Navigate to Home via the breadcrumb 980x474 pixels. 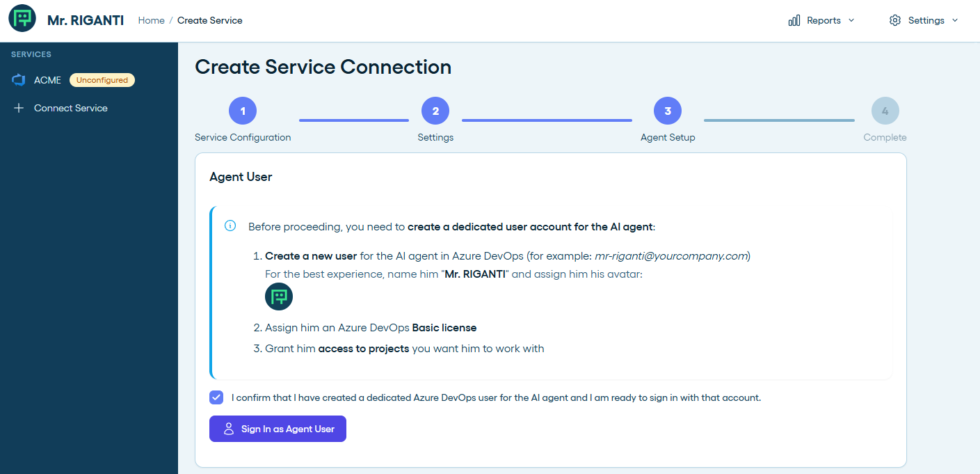(151, 20)
